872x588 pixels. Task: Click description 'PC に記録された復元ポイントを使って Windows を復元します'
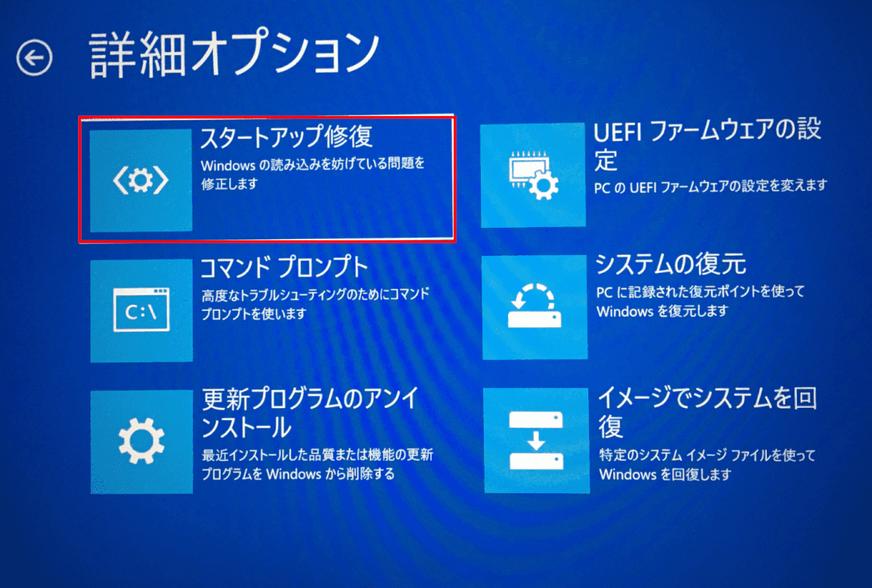tap(701, 301)
